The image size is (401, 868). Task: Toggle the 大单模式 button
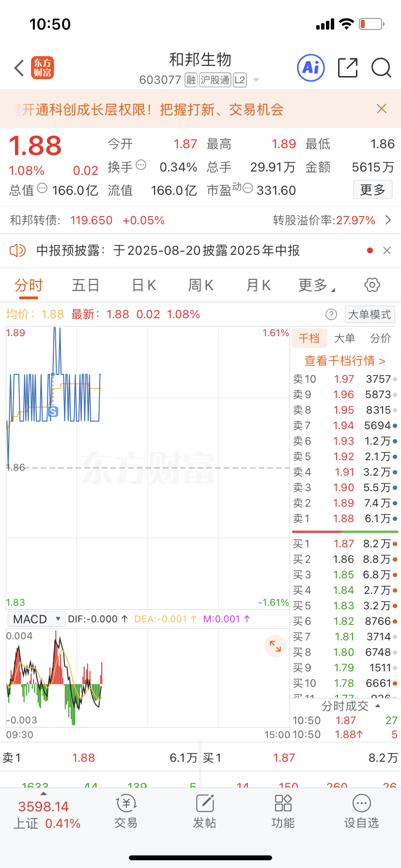(370, 315)
